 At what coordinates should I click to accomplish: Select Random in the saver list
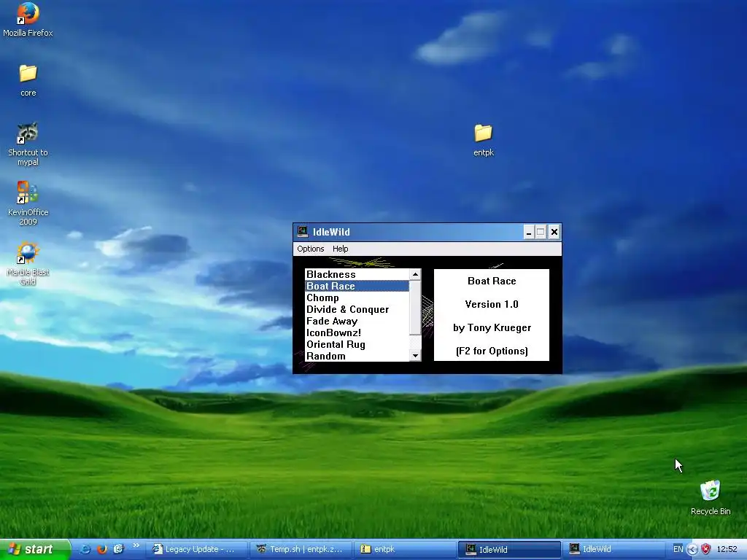357,356
